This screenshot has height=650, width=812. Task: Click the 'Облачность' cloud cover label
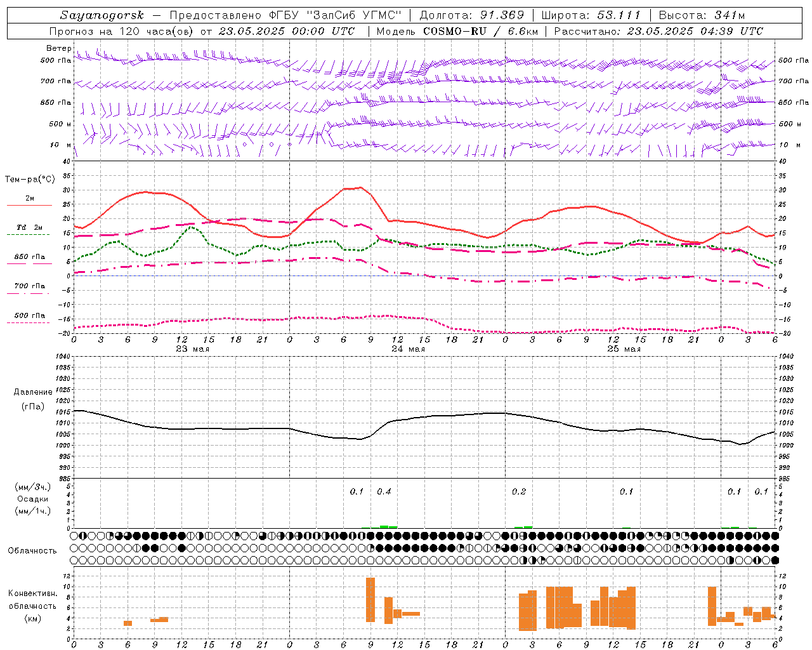coord(32,550)
